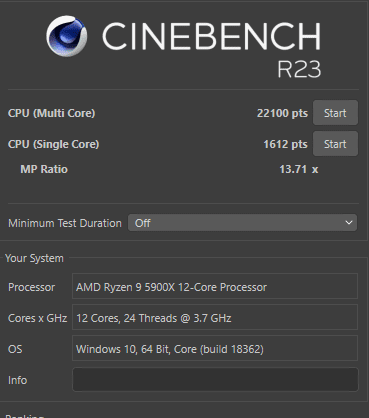Image resolution: width=369 pixels, height=418 pixels.
Task: Click the Cores x GHz value field
Action: [215, 318]
